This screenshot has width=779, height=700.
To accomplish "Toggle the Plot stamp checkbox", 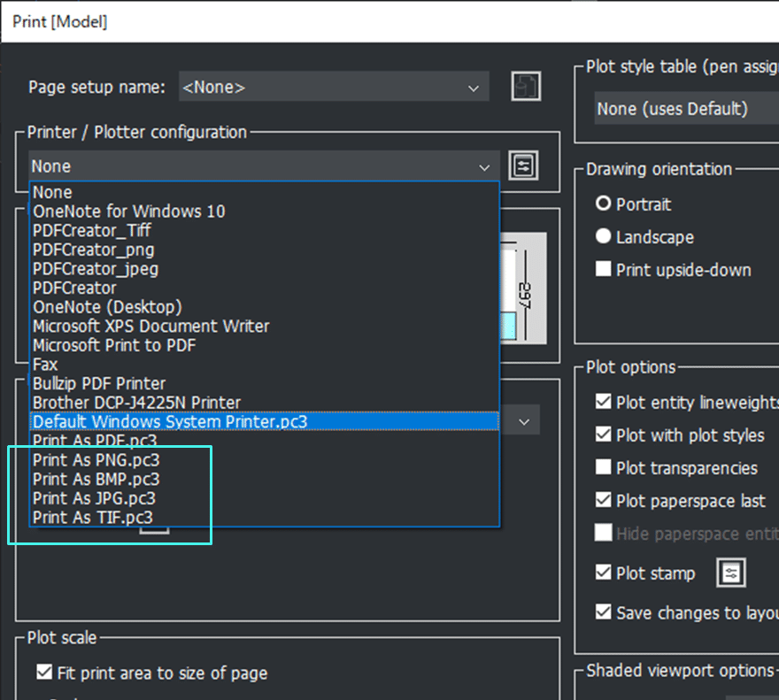I will pyautogui.click(x=603, y=573).
